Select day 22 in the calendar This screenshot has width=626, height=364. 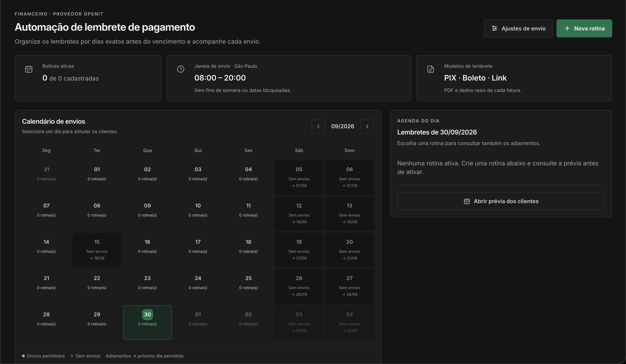click(x=97, y=286)
